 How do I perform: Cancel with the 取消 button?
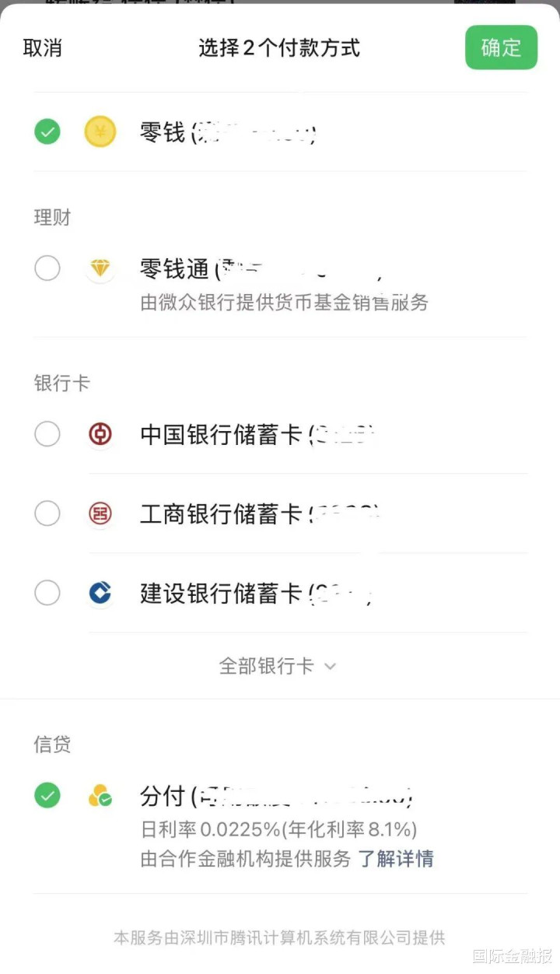[42, 47]
